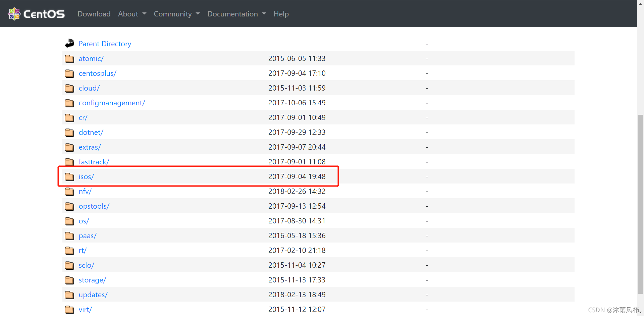The image size is (644, 316).
Task: Click the folder icon next to isos/
Action: point(69,177)
